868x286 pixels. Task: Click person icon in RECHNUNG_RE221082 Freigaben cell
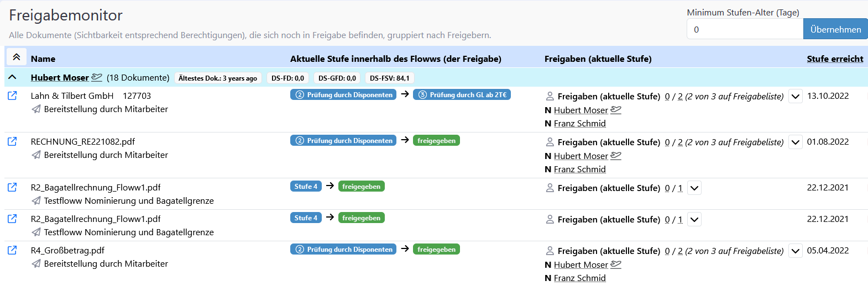click(x=550, y=142)
